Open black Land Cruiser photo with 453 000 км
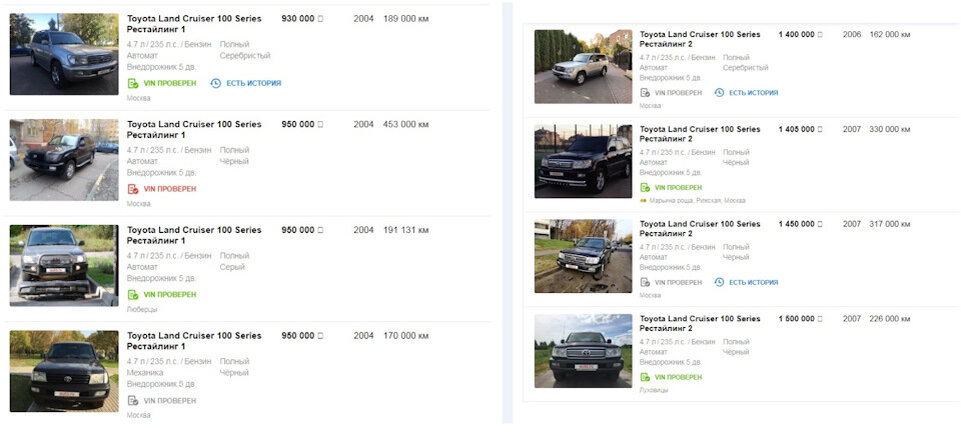Image resolution: width=961 pixels, height=429 pixels. click(64, 160)
